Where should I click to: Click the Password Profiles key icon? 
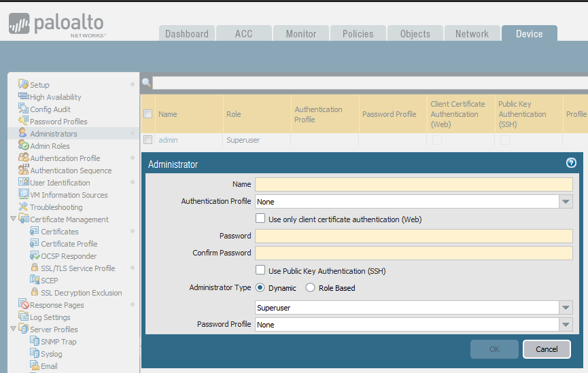tap(23, 121)
